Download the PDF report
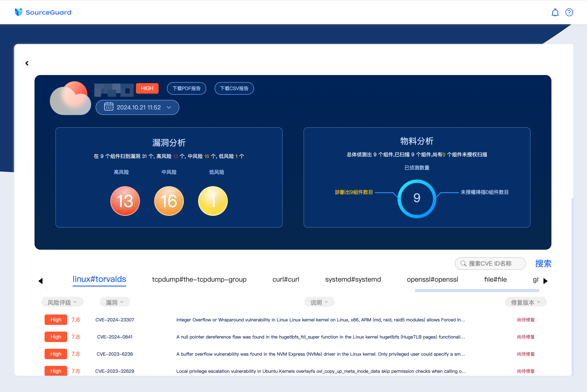Viewport: 587px width, 392px height. click(x=186, y=88)
